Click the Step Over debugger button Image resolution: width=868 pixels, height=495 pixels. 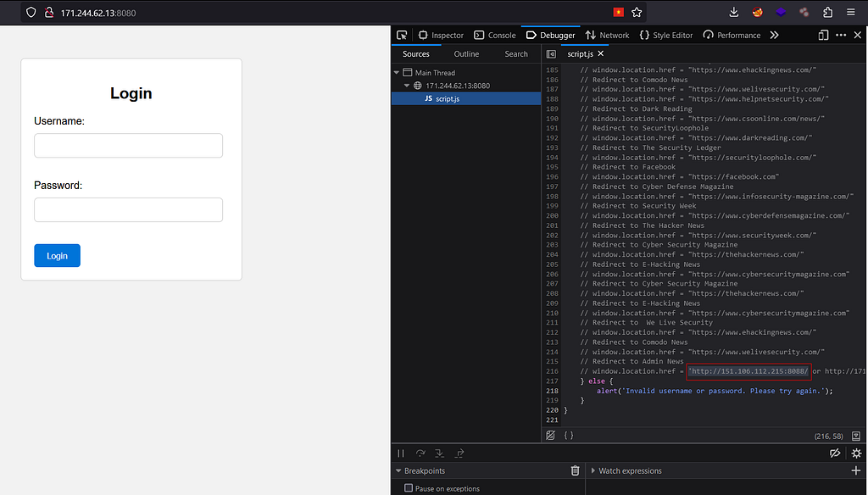coord(420,453)
